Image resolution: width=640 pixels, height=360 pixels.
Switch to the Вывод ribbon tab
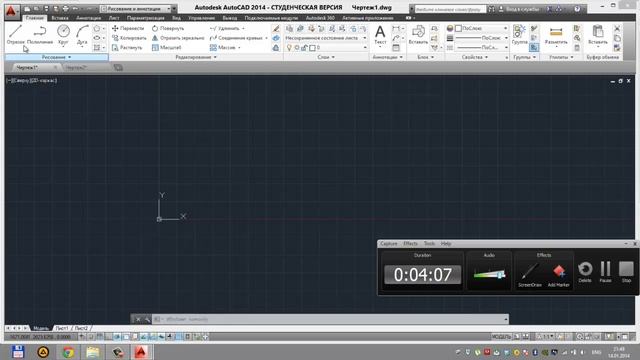(x=230, y=18)
